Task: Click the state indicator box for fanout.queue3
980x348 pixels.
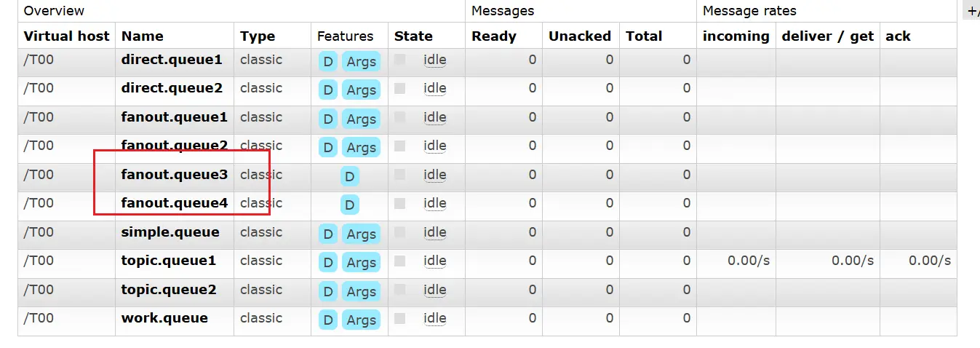Action: click(x=399, y=175)
